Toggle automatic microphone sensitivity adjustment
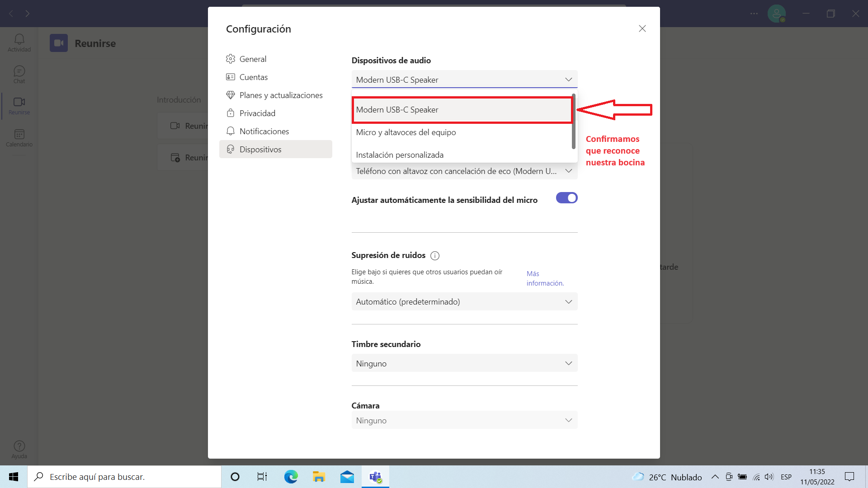The width and height of the screenshot is (868, 488). click(566, 198)
